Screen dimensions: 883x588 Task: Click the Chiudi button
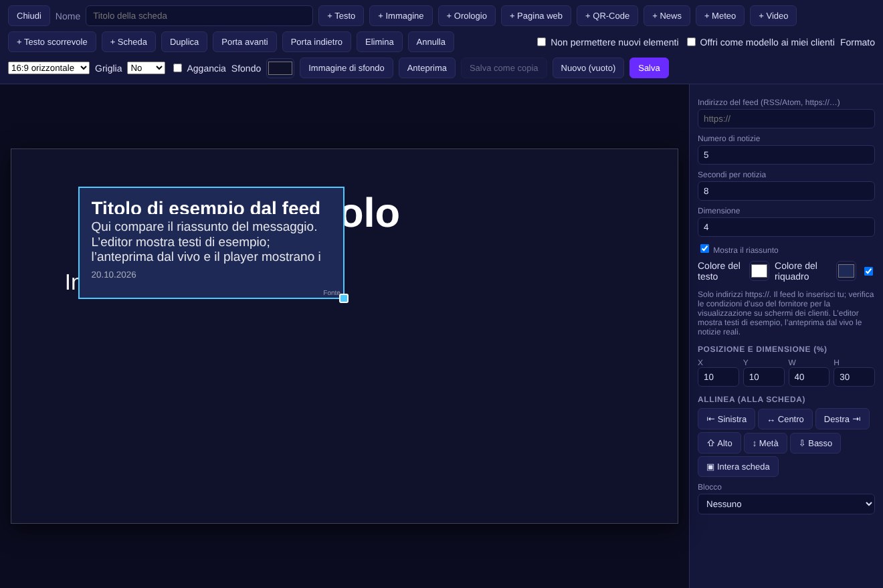click(29, 15)
